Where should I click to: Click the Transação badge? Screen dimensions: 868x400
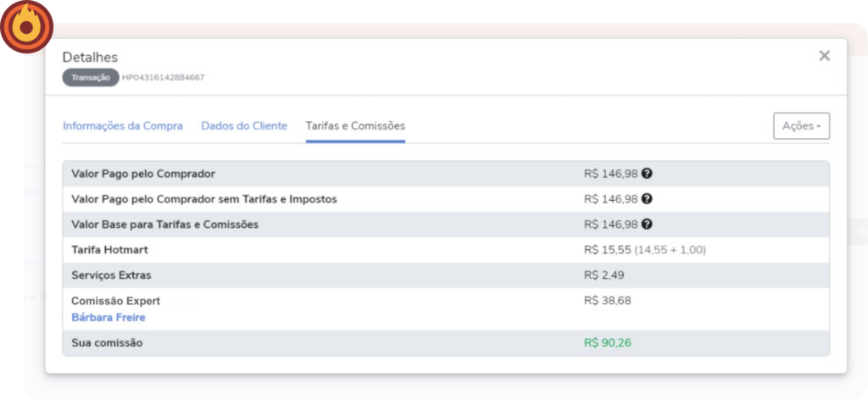pyautogui.click(x=90, y=77)
